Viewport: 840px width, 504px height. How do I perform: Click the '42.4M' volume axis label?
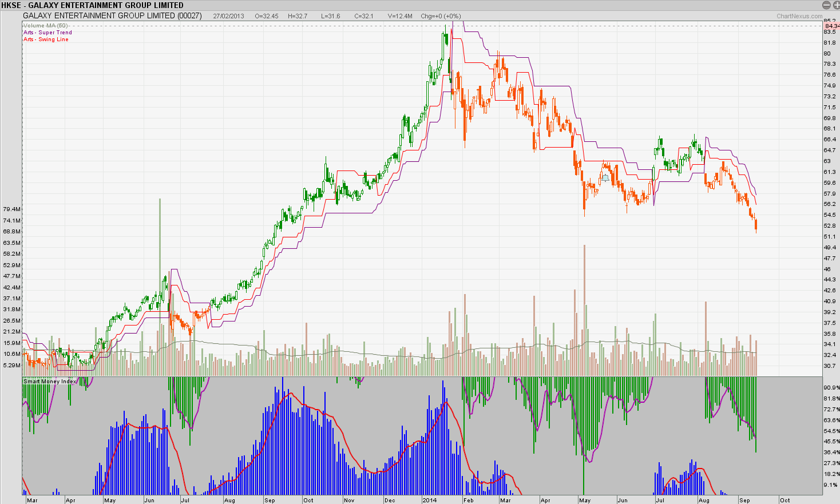(12, 288)
